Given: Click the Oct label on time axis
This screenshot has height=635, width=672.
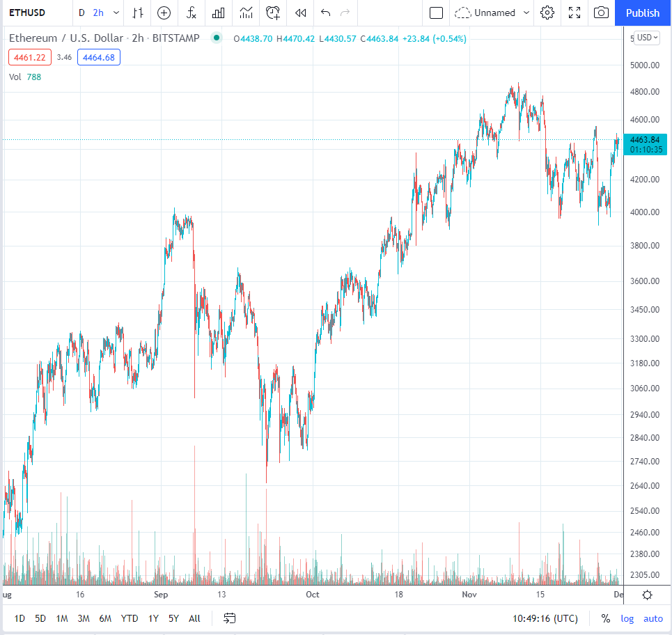Looking at the screenshot, I should point(313,595).
